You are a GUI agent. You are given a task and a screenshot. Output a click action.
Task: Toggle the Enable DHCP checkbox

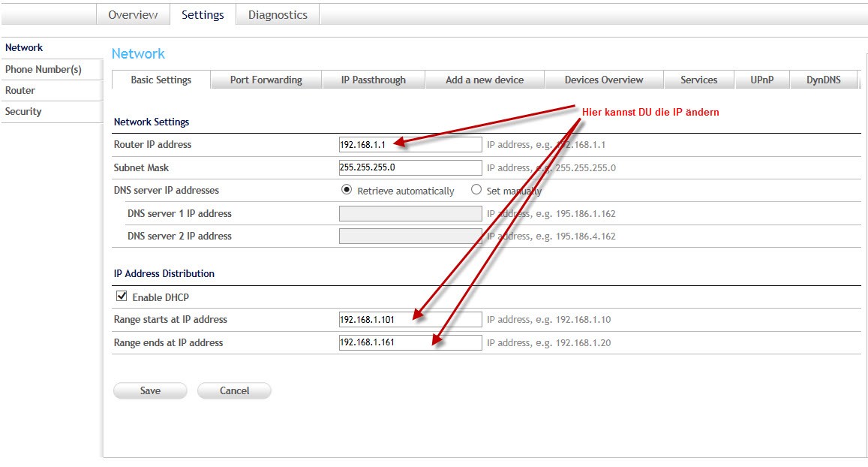122,297
